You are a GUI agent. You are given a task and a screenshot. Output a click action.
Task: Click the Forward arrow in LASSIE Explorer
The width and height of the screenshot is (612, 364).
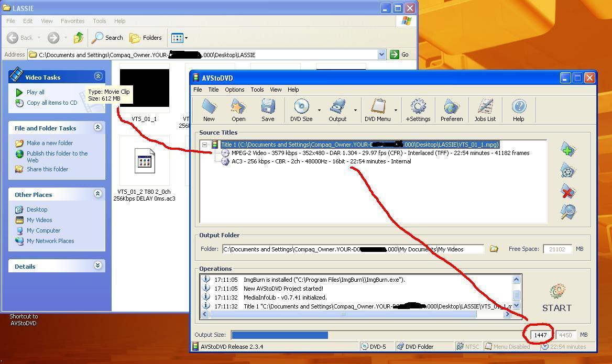click(53, 38)
